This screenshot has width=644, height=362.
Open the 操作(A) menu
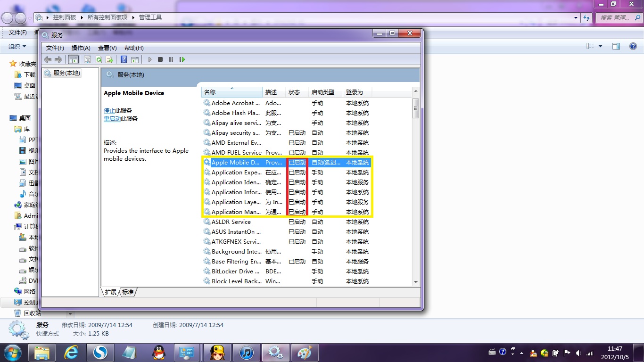[x=81, y=48]
